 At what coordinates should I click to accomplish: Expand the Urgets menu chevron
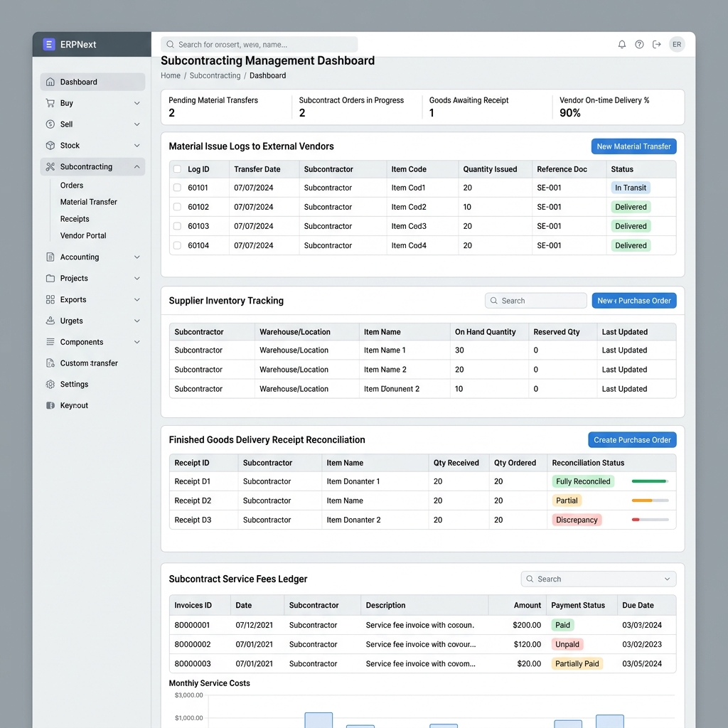coord(137,321)
